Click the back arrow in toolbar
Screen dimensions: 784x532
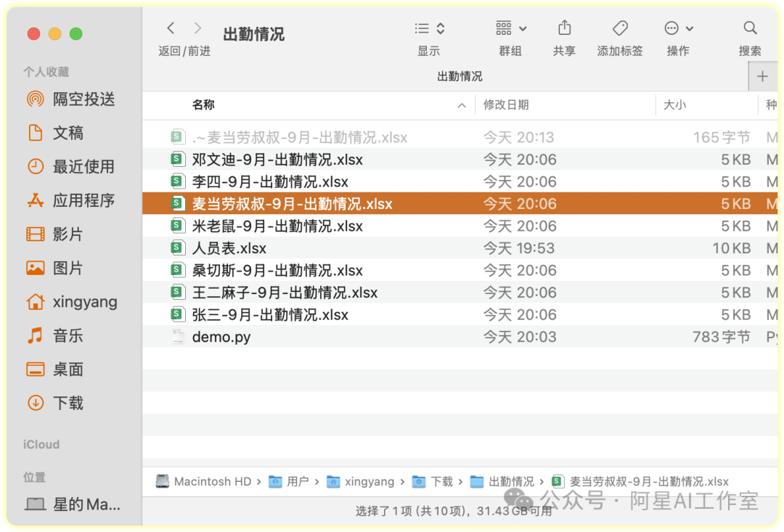coord(171,28)
